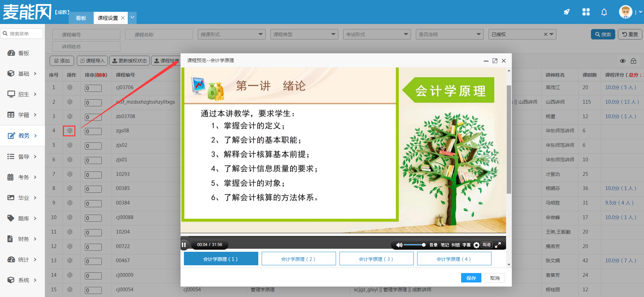
Task: Click the rocket icon in the header
Action: (567, 12)
